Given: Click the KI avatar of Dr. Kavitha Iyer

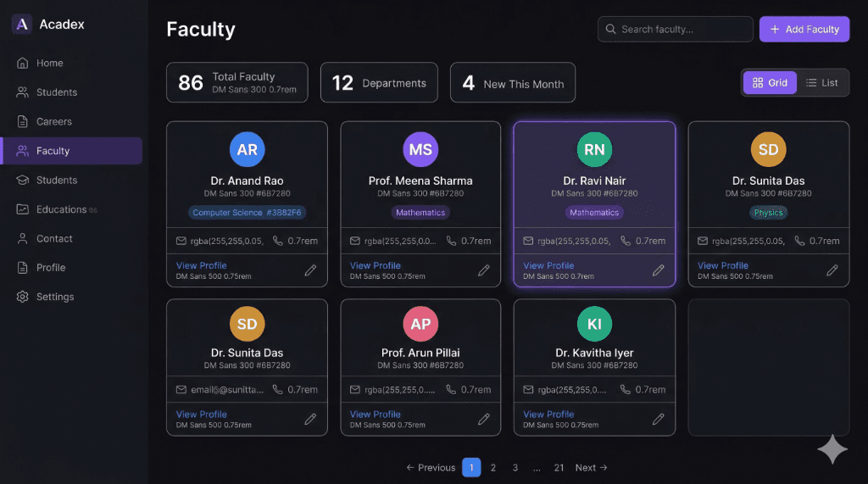Looking at the screenshot, I should [594, 324].
